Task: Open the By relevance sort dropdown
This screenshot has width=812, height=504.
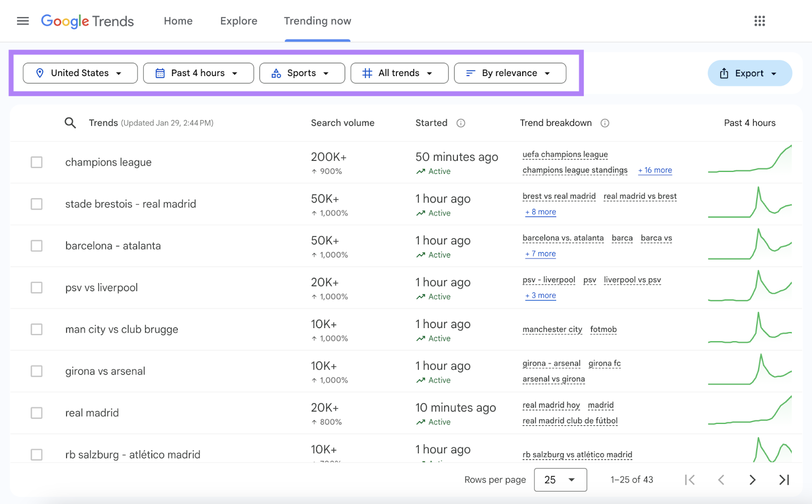Action: pyautogui.click(x=510, y=73)
